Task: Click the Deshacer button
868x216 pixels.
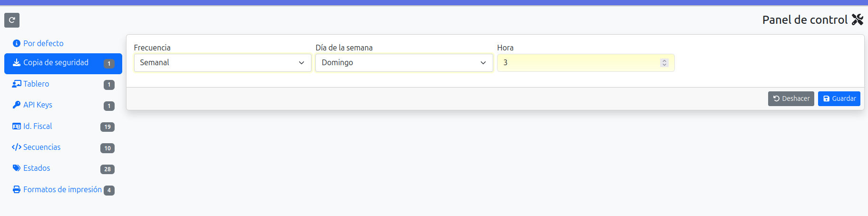Action: tap(791, 98)
